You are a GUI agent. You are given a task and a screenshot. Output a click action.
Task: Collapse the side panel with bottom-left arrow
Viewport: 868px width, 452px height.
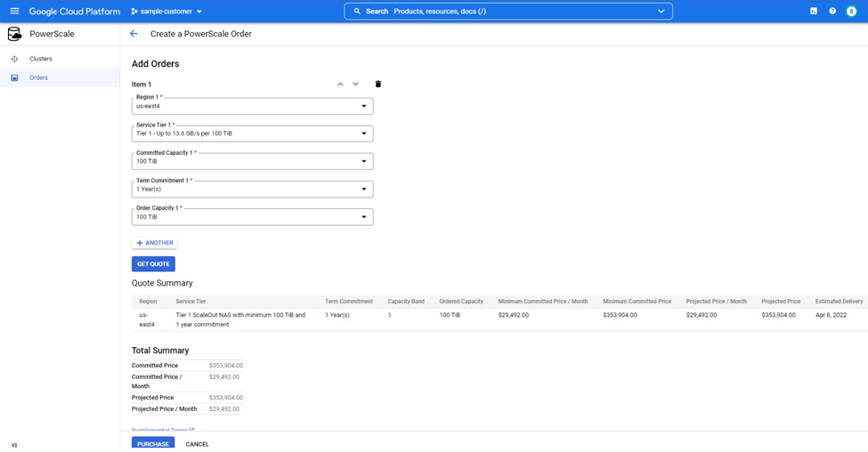pos(14,445)
